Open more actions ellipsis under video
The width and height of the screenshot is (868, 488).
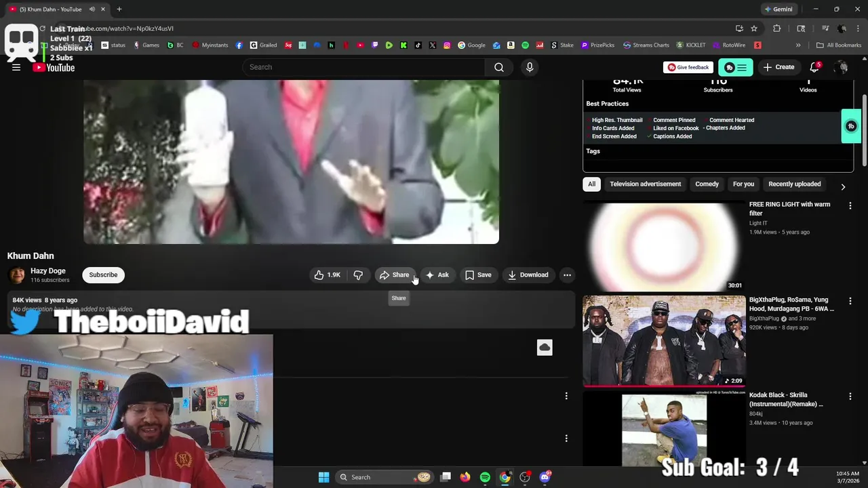coord(567,274)
